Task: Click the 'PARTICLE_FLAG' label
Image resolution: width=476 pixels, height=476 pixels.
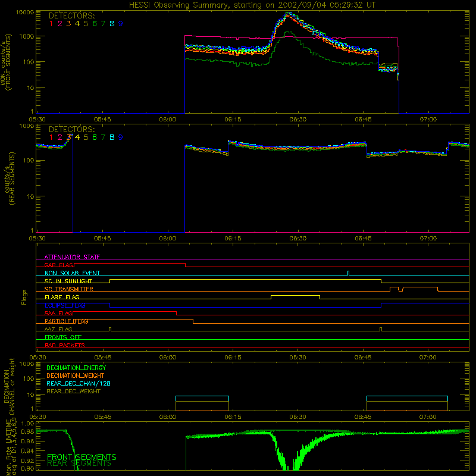Action: pos(67,321)
